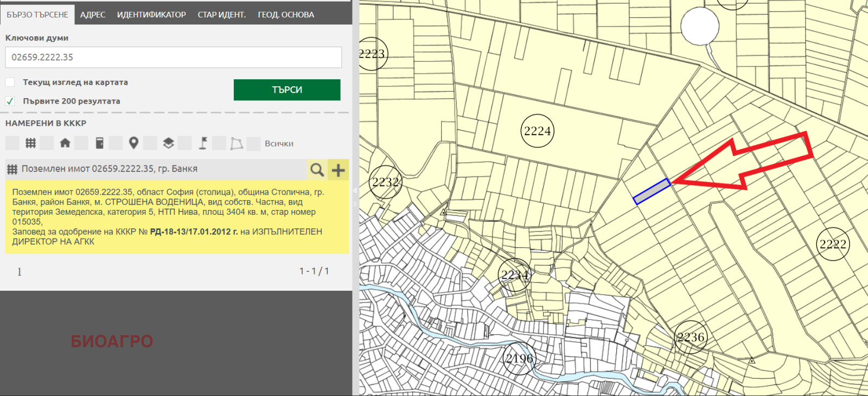Enable 'Текущ изглед на картата' checkbox
868x396 pixels.
coord(10,82)
